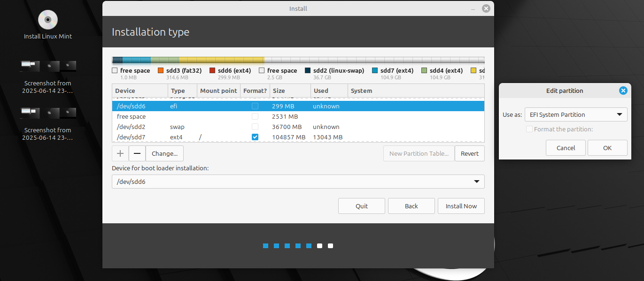
Task: Click the yellow segment in partition bar
Action: [221, 60]
